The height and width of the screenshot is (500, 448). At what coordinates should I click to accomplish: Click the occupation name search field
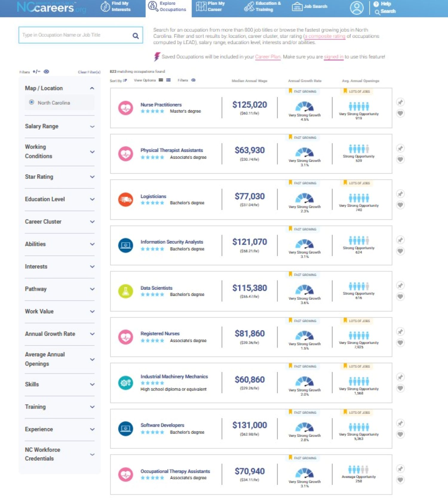pyautogui.click(x=75, y=35)
